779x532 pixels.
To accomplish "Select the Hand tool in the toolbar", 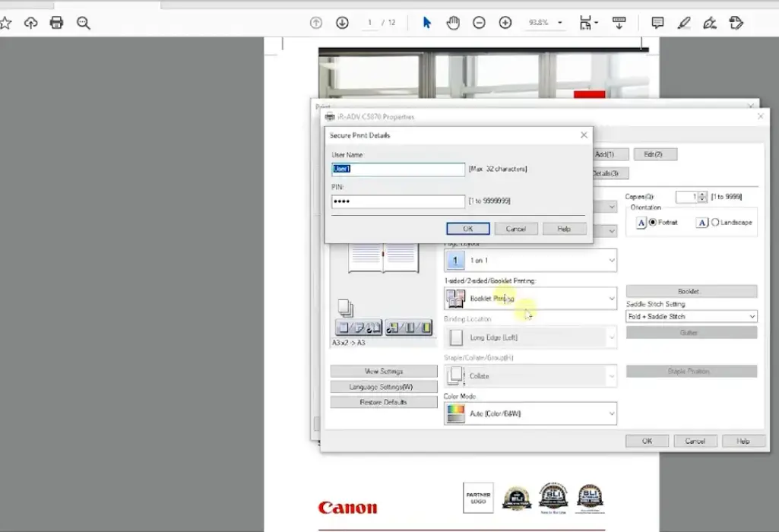I will 453,23.
